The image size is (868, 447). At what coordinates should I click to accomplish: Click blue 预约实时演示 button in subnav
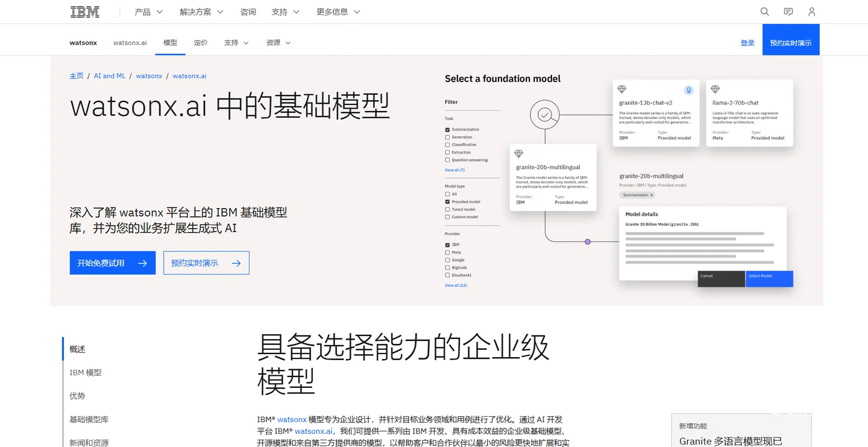pyautogui.click(x=791, y=40)
